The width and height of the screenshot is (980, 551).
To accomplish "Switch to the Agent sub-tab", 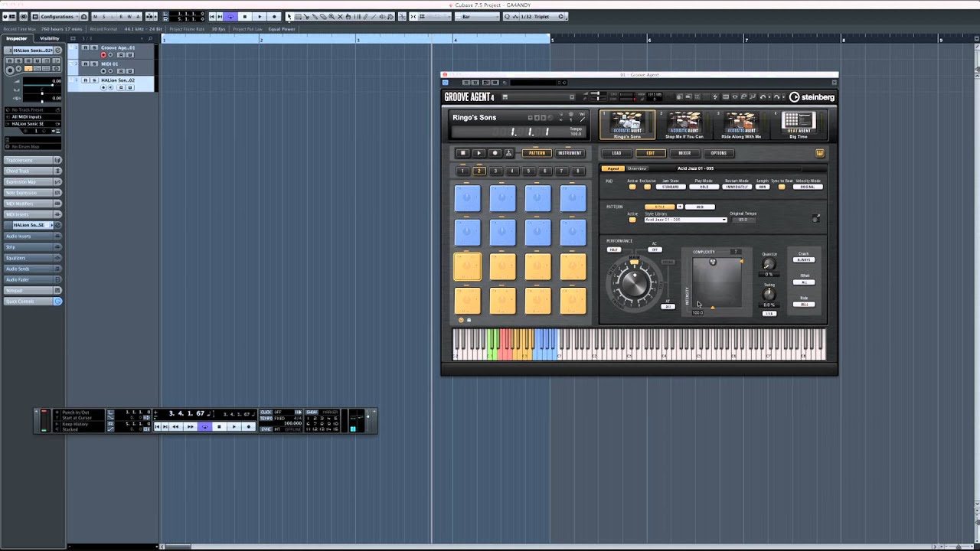I will point(613,168).
